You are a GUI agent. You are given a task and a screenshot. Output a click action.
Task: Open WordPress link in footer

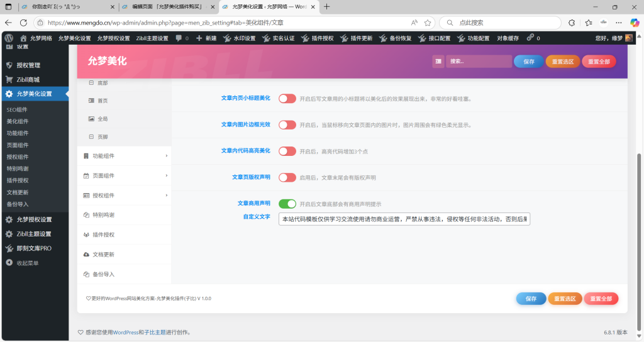pyautogui.click(x=125, y=332)
